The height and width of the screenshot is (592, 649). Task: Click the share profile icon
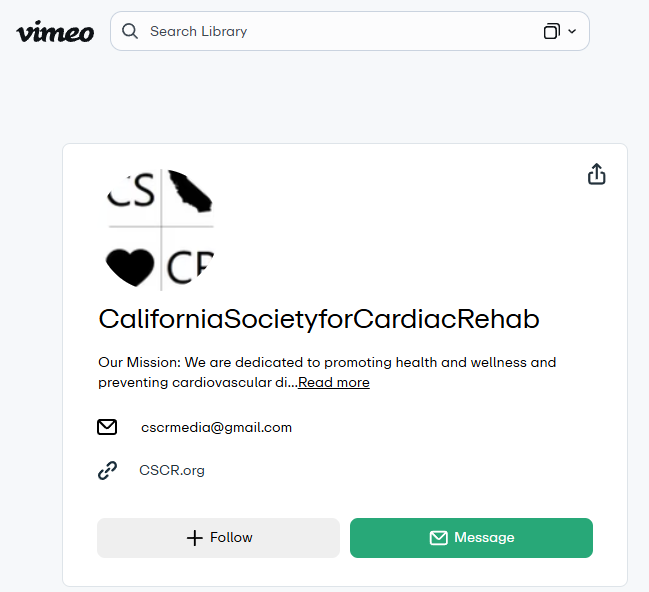pos(597,175)
